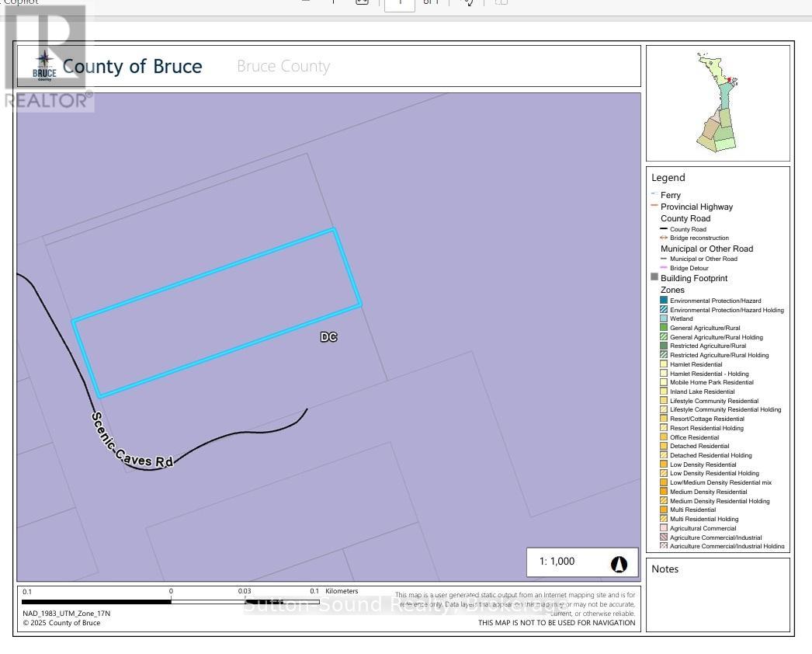The width and height of the screenshot is (812, 654).
Task: Click the Scenic Caves Rd road label
Action: (x=131, y=440)
